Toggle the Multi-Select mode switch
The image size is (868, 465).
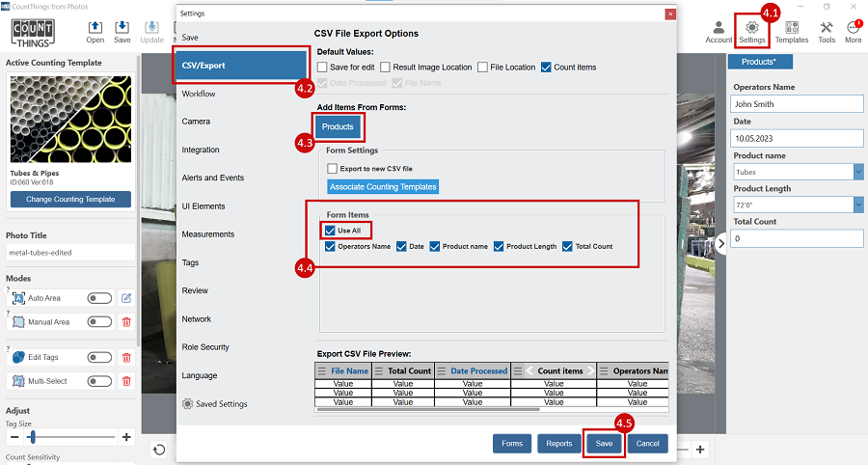click(99, 381)
